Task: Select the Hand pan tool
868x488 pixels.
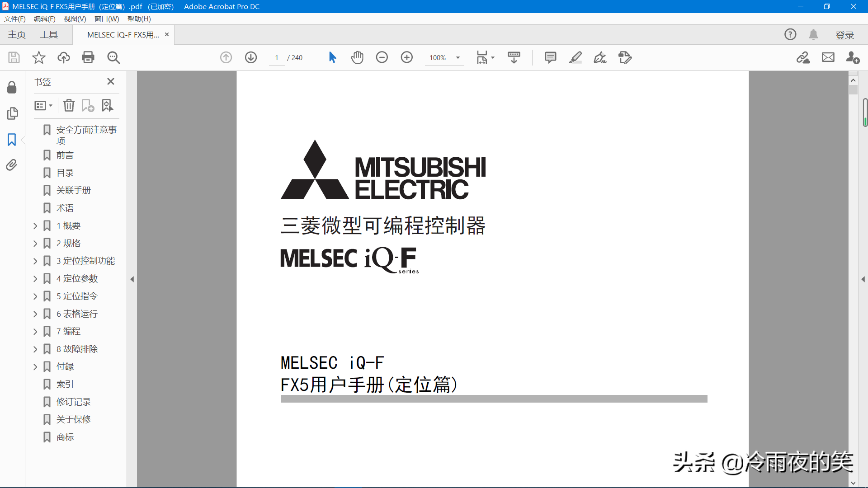Action: [357, 57]
